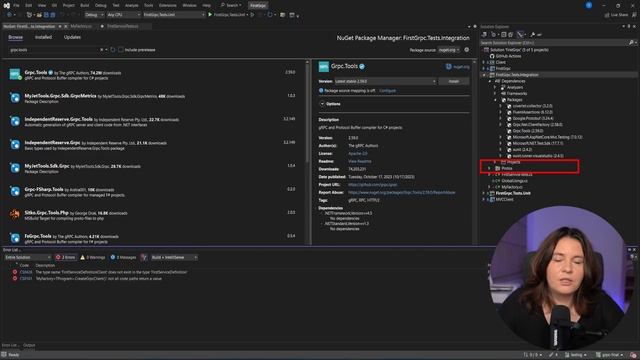Image resolution: width=640 pixels, height=360 pixels.
Task: Open the Extensions menu
Action: pyautogui.click(x=168, y=5)
